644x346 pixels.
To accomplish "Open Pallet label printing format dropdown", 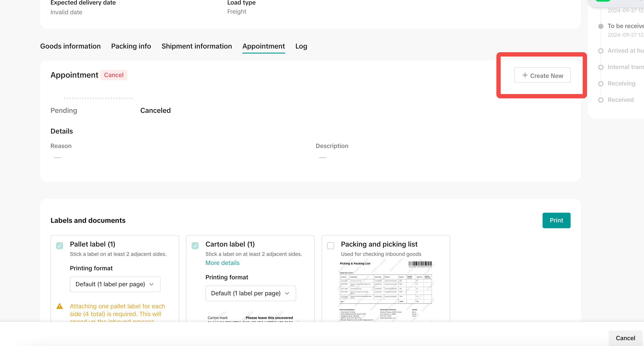I will coord(115,284).
